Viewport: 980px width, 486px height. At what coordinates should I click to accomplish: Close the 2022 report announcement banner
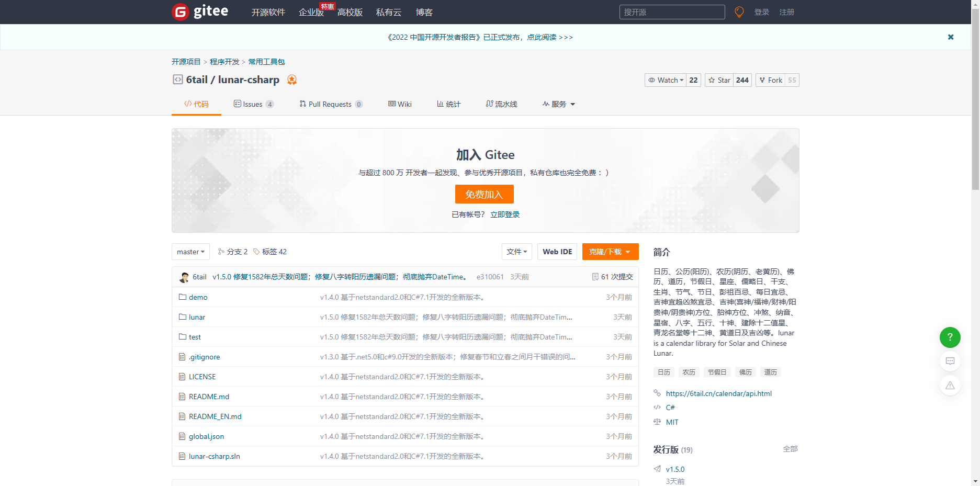coord(951,37)
